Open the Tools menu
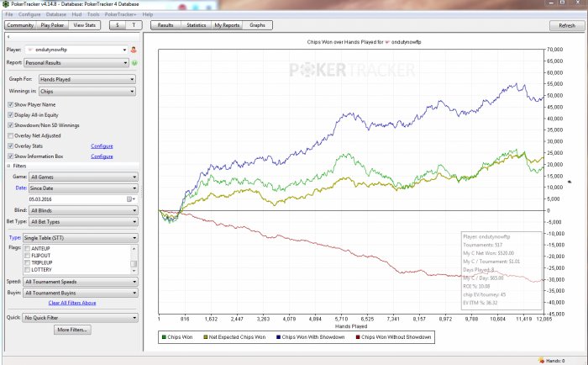The height and width of the screenshot is (365, 588). pyautogui.click(x=93, y=14)
